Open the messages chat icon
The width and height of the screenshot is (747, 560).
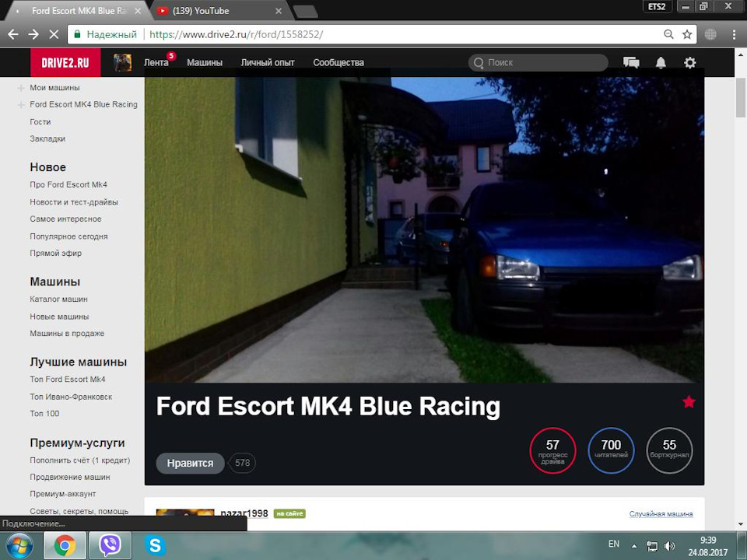coord(631,62)
